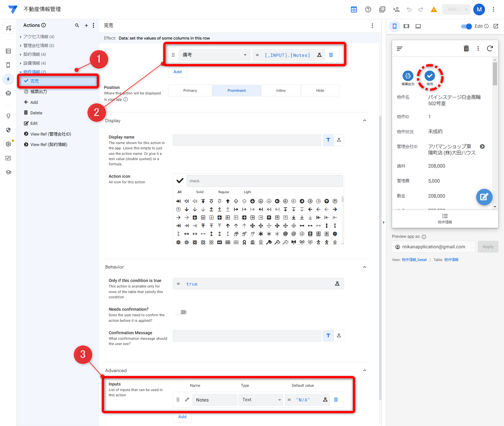Image resolution: width=504 pixels, height=426 pixels.
Task: Select the Automation bot icon
Action: [x=8, y=93]
